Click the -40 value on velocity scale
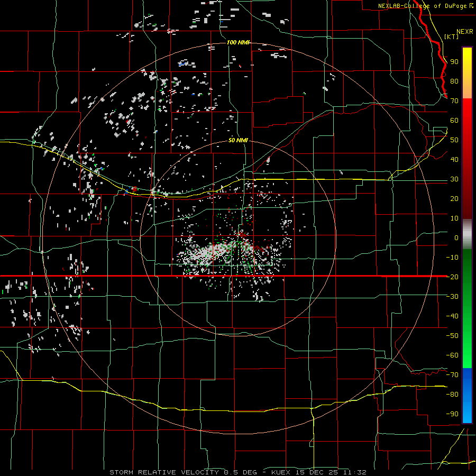Viewport: 476px width, 476px height. (x=452, y=316)
